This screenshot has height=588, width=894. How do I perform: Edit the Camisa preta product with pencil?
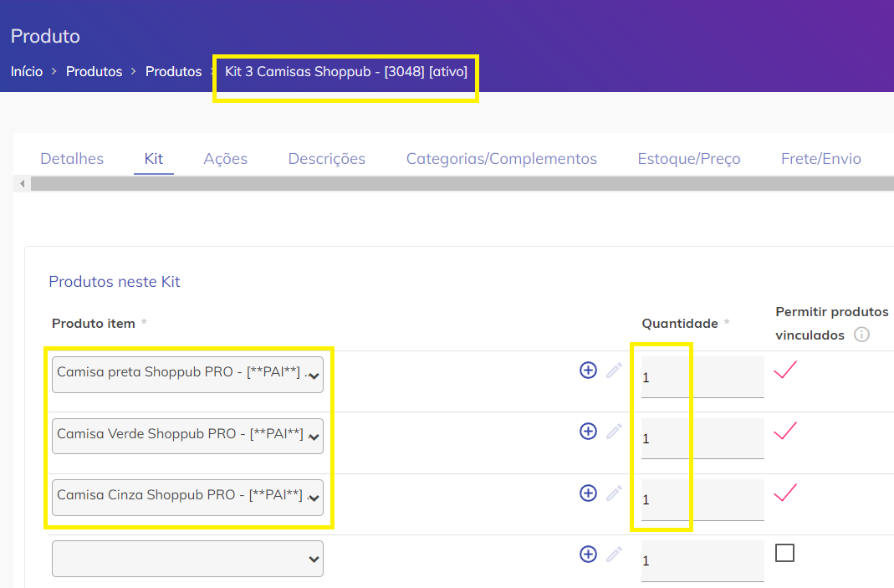tap(614, 371)
